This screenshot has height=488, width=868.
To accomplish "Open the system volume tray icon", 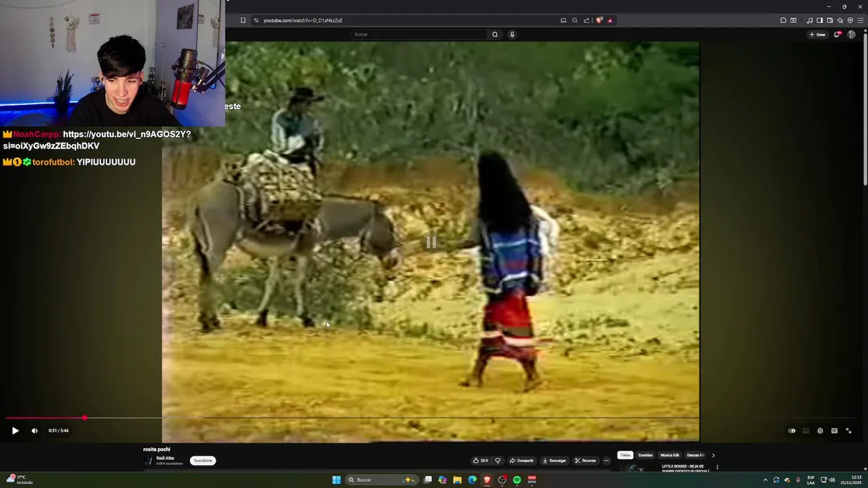I will [x=832, y=480].
